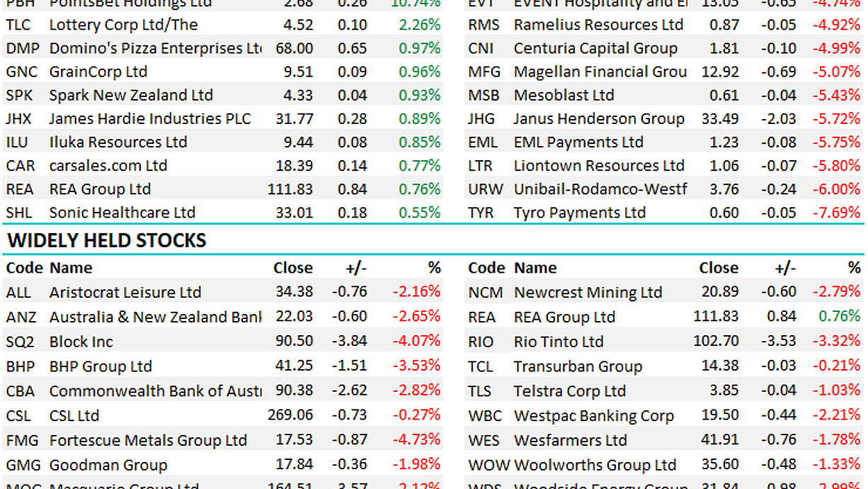The width and height of the screenshot is (868, 489).
Task: Select Rio Tinto's close price 102.70
Action: coord(716,342)
